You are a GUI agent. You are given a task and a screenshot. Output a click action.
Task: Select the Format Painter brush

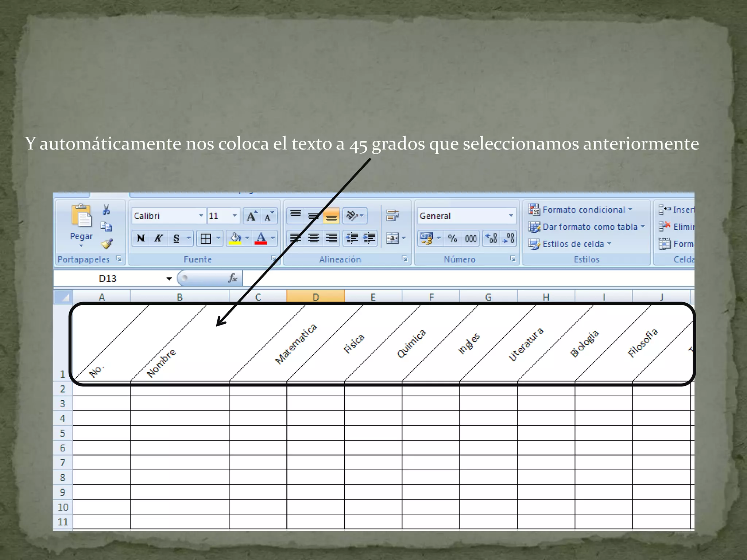coord(107,244)
